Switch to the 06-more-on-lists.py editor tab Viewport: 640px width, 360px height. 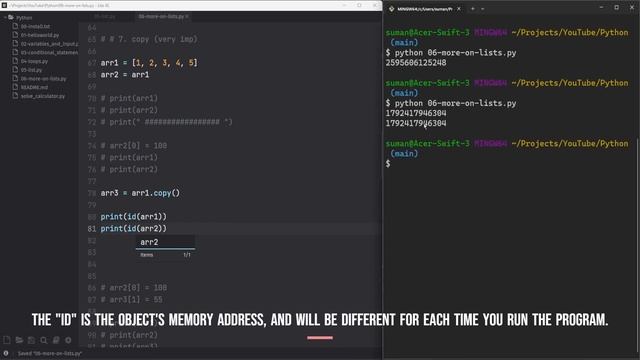pyautogui.click(x=161, y=16)
